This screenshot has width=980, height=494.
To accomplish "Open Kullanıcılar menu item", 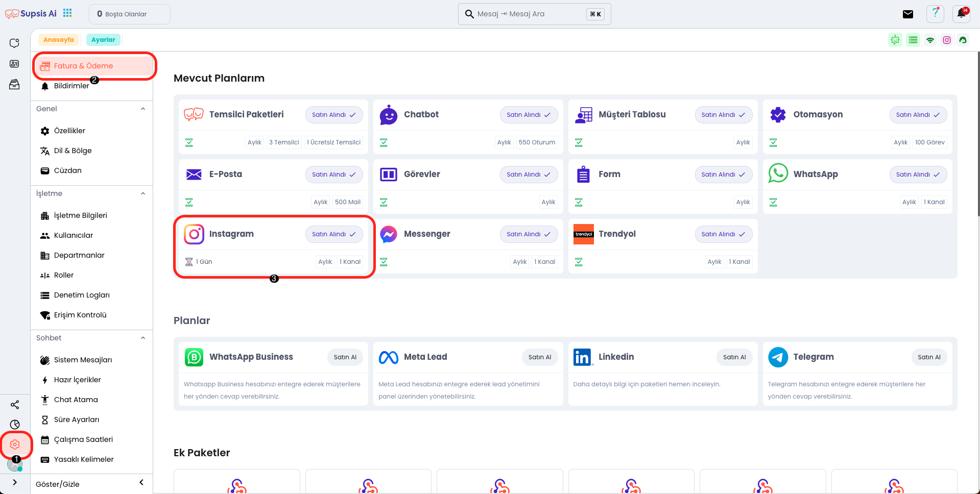I will [x=92, y=235].
